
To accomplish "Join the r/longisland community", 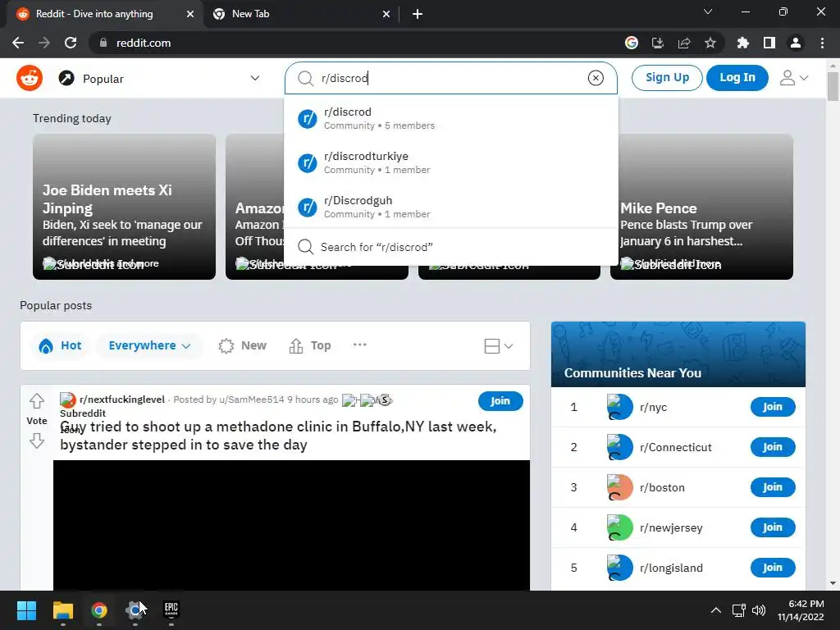I will pyautogui.click(x=773, y=568).
